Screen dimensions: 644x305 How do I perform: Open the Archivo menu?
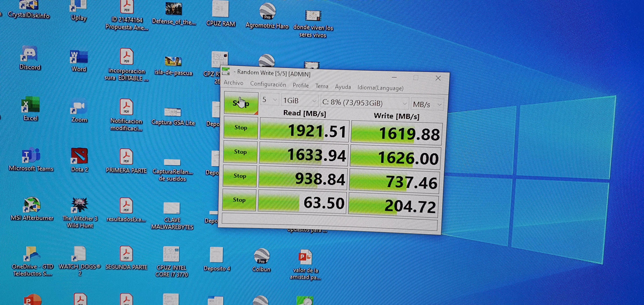(233, 83)
